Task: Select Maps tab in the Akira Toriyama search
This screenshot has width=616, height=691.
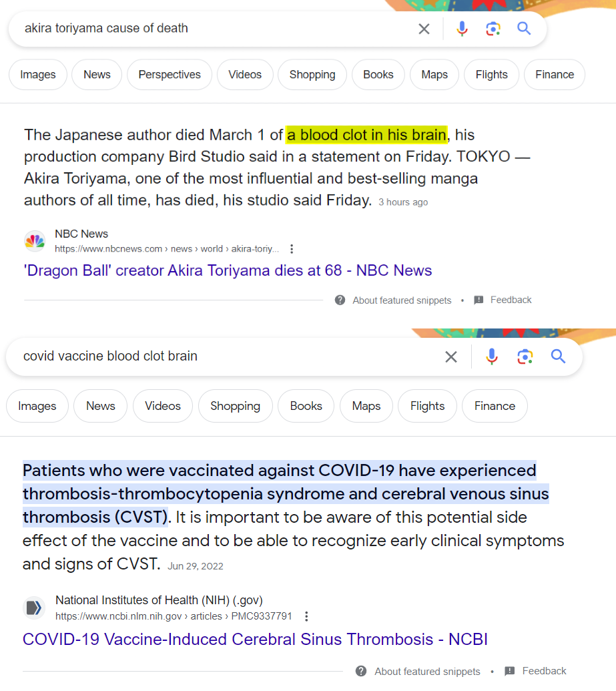Action: tap(434, 75)
